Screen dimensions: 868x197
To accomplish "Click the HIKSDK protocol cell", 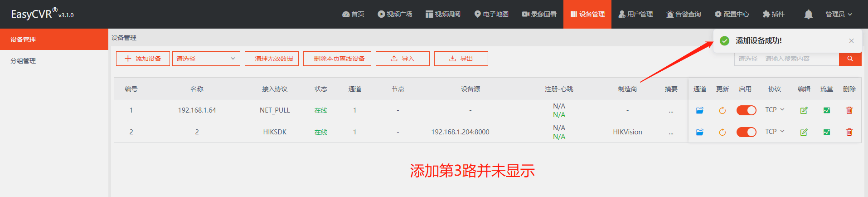I will 275,132.
